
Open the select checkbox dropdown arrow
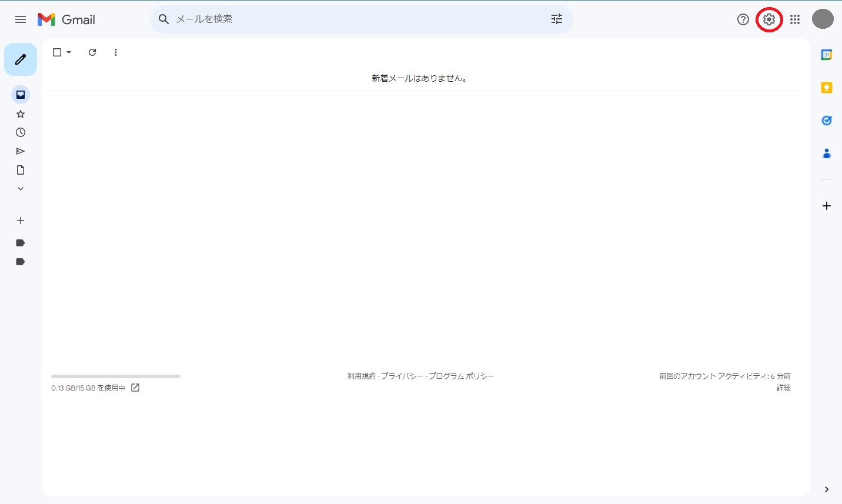click(x=69, y=52)
